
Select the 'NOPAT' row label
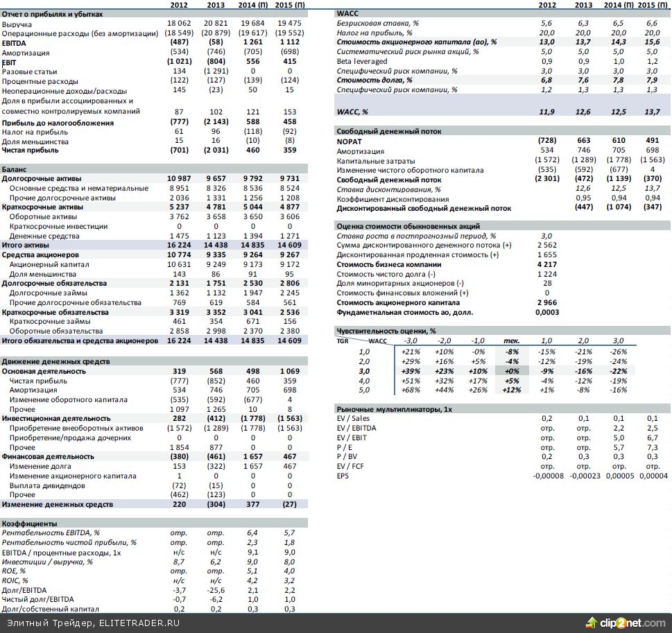[x=350, y=141]
